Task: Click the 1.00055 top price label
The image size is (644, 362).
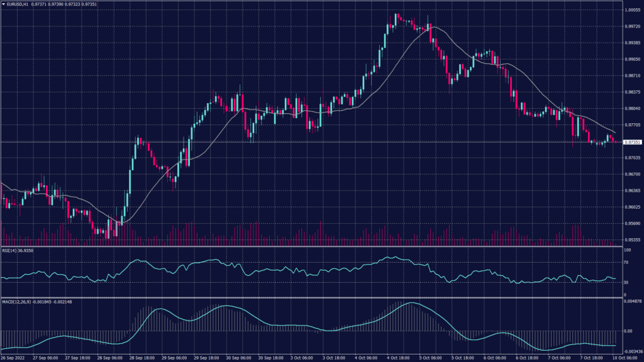Action: pyautogui.click(x=632, y=10)
